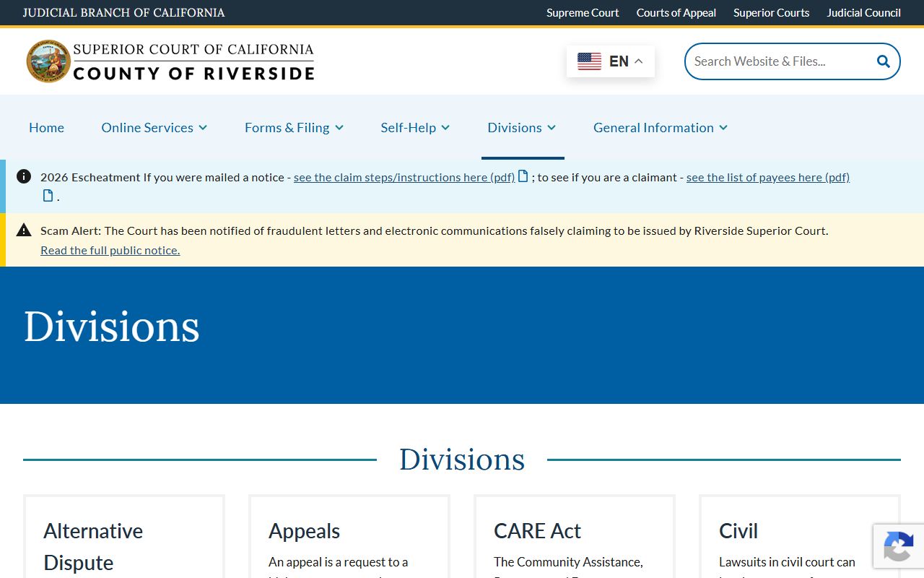
Task: Click the info icon in Escheatment notice
Action: tap(24, 176)
